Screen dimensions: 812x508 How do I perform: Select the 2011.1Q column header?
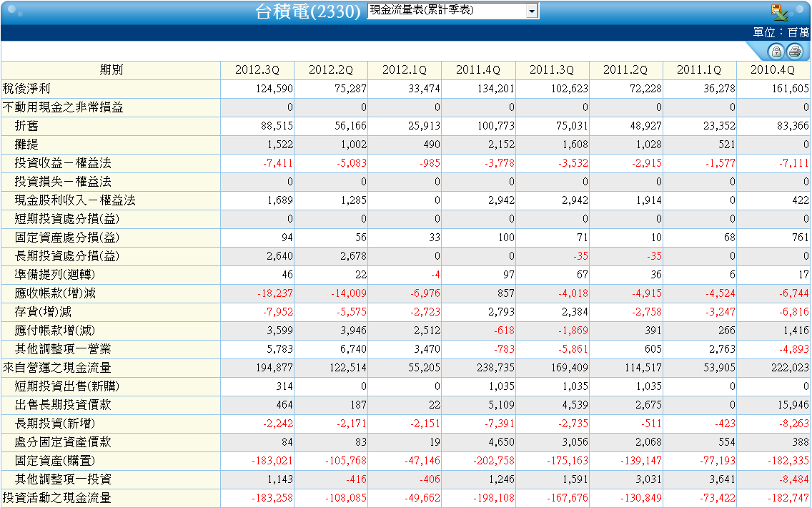coord(698,70)
